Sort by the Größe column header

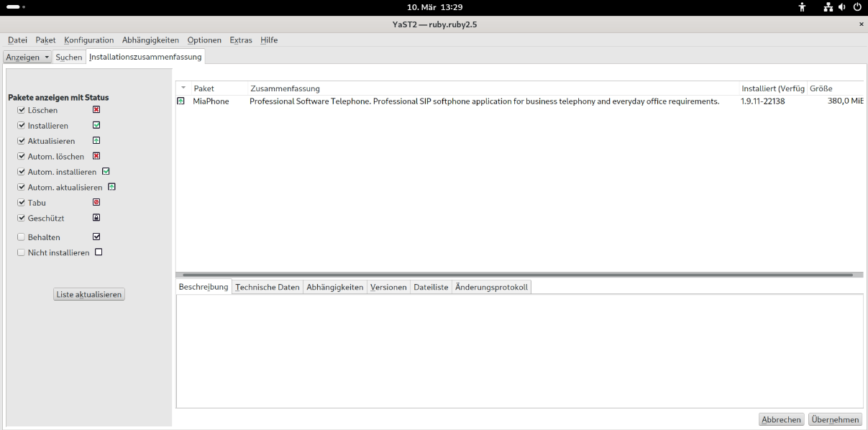point(836,88)
